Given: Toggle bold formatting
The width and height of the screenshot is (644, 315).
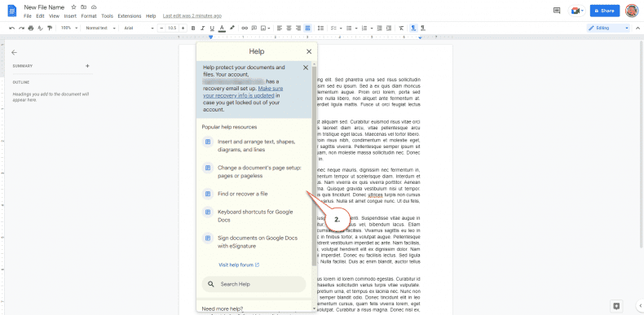Looking at the screenshot, I should point(192,28).
